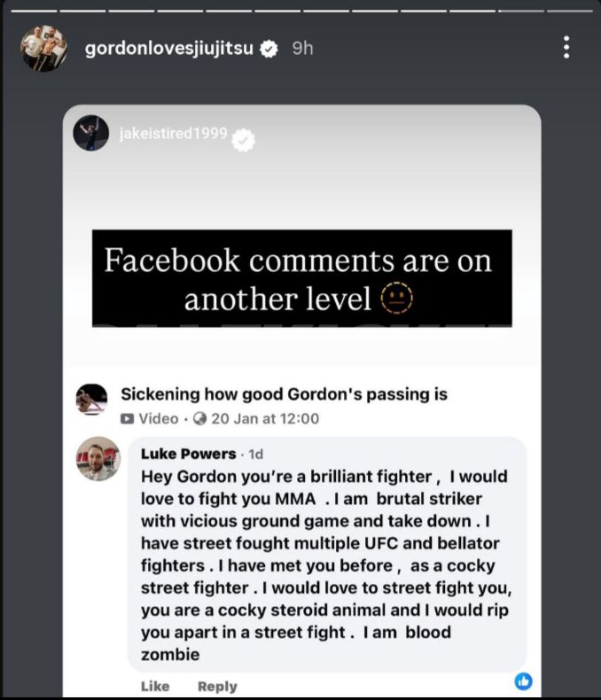Tap the verified badge beside jakeistired1999
The image size is (601, 700).
(x=243, y=138)
